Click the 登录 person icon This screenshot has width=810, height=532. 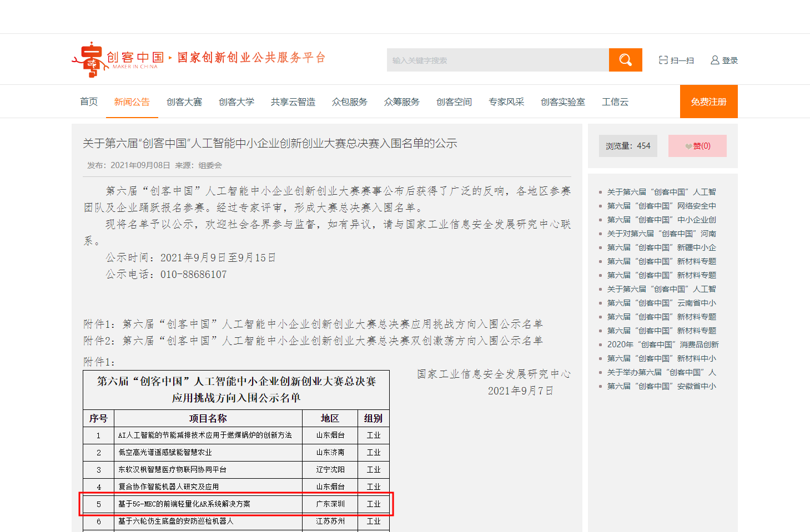715,59
